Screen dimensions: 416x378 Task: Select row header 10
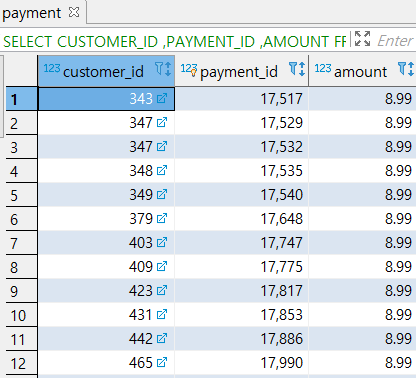(21, 315)
